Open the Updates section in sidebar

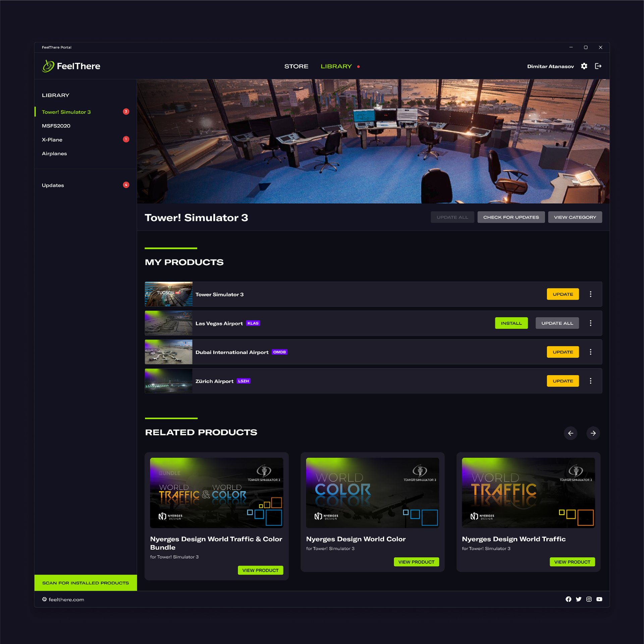click(x=53, y=185)
